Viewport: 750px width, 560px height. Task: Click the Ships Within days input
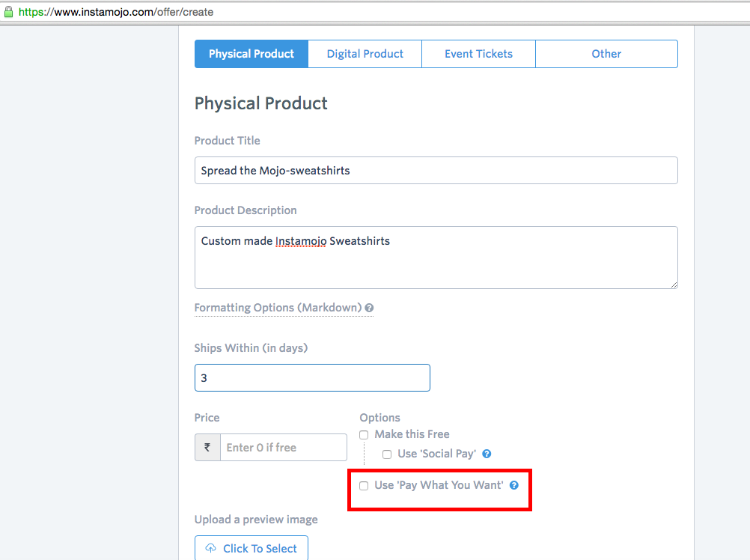pos(312,378)
